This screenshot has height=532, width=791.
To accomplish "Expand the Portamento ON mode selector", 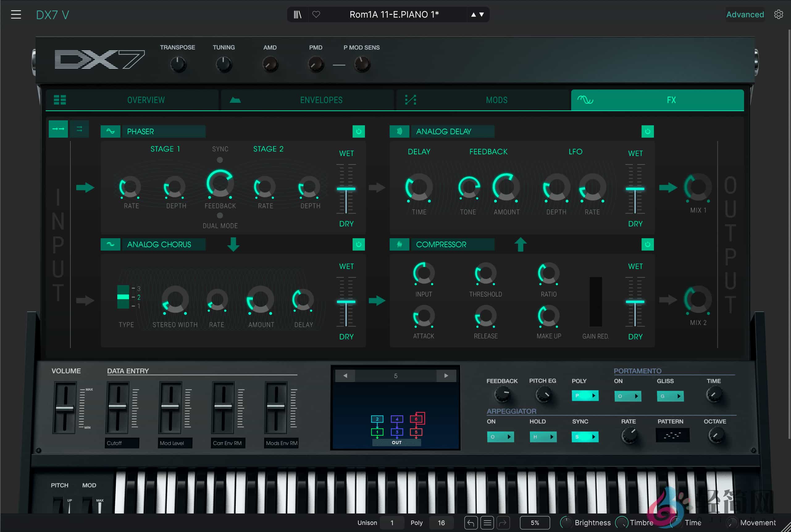I will [x=628, y=396].
